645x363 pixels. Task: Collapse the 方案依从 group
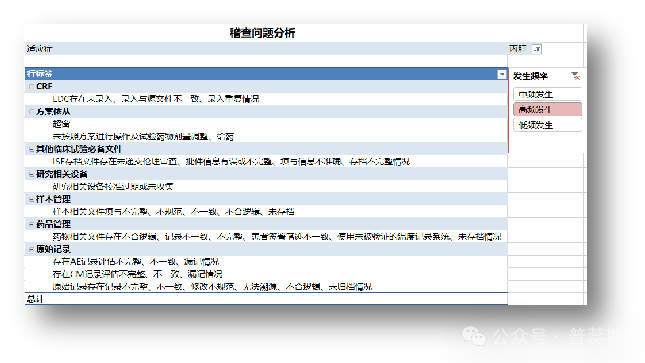31,112
